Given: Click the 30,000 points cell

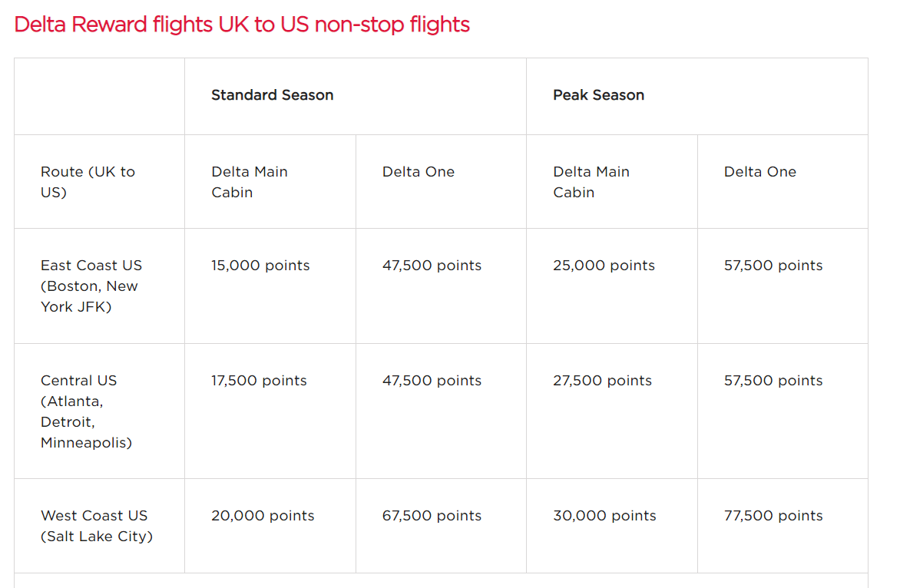Looking at the screenshot, I should pos(604,516).
